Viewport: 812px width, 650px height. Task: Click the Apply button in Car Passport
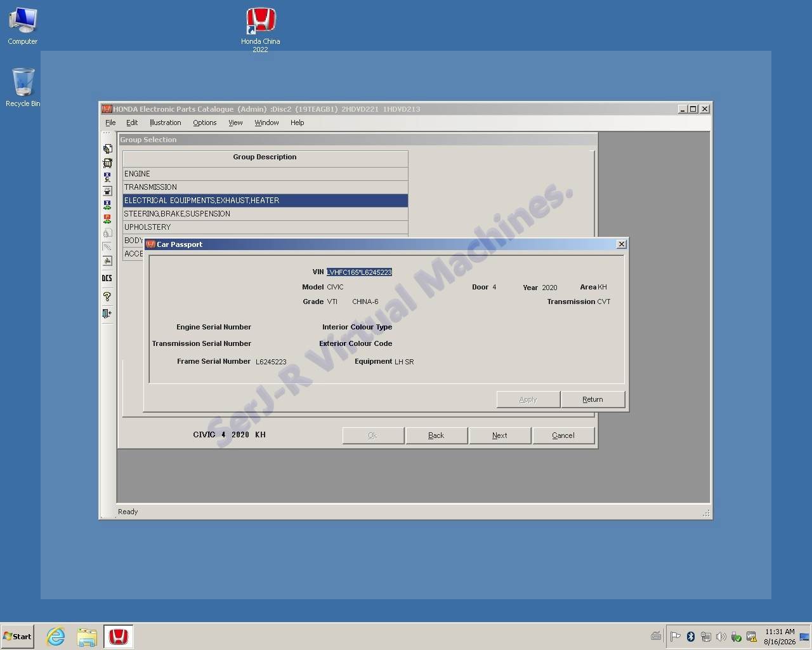coord(528,399)
